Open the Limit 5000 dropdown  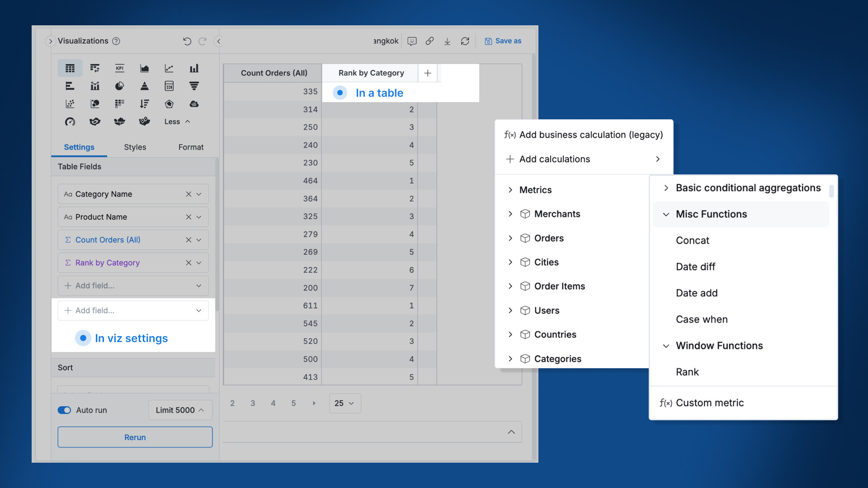pos(180,410)
